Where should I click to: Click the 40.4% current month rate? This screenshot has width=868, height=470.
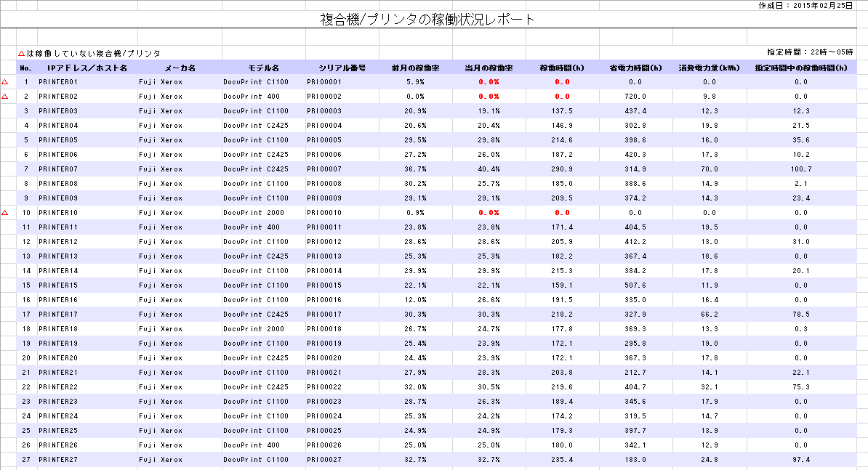click(489, 169)
